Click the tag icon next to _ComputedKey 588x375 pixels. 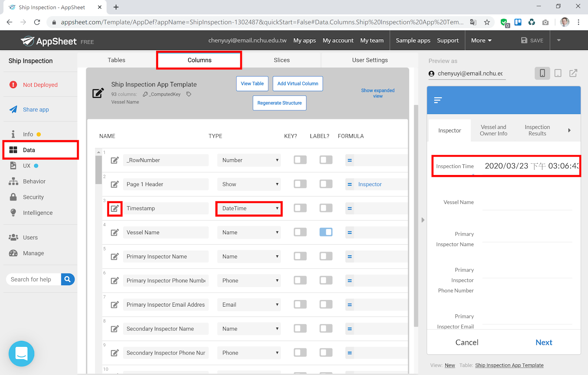tap(189, 94)
